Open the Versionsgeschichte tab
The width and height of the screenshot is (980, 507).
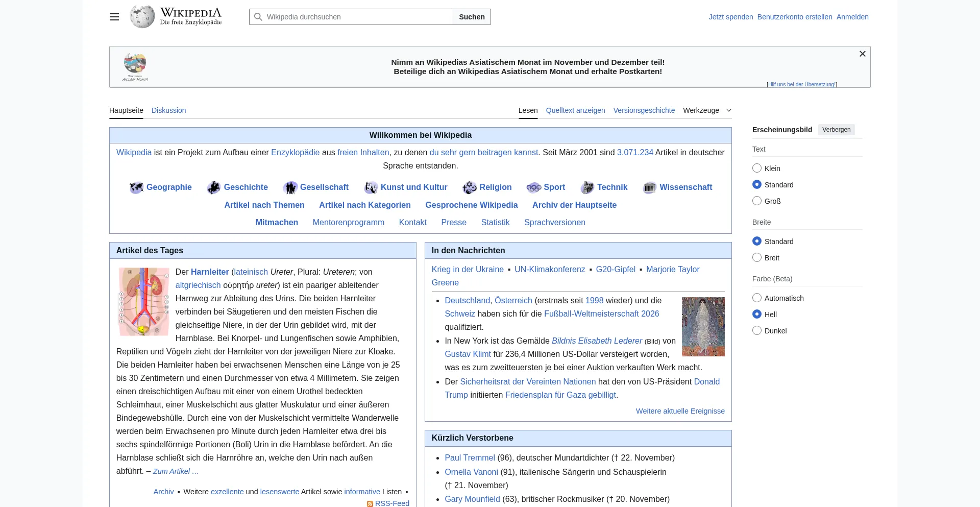[644, 110]
